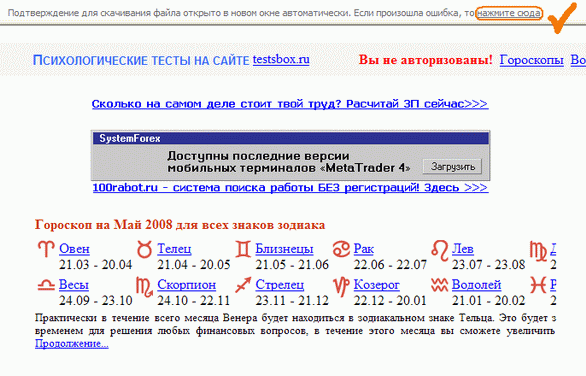Click the Taurus (Телец) zodiac symbol
Image resolution: width=586 pixels, height=376 pixels.
pyautogui.click(x=144, y=249)
